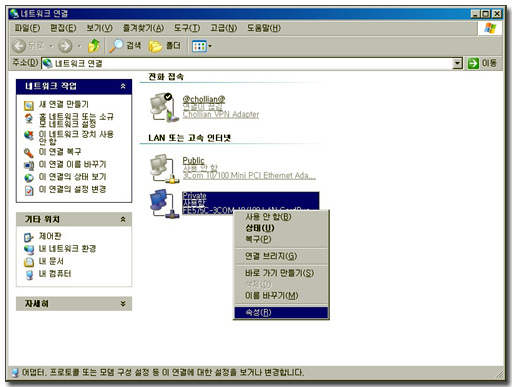Select the Public LAN connection icon
This screenshot has width=512, height=387.
click(x=164, y=169)
